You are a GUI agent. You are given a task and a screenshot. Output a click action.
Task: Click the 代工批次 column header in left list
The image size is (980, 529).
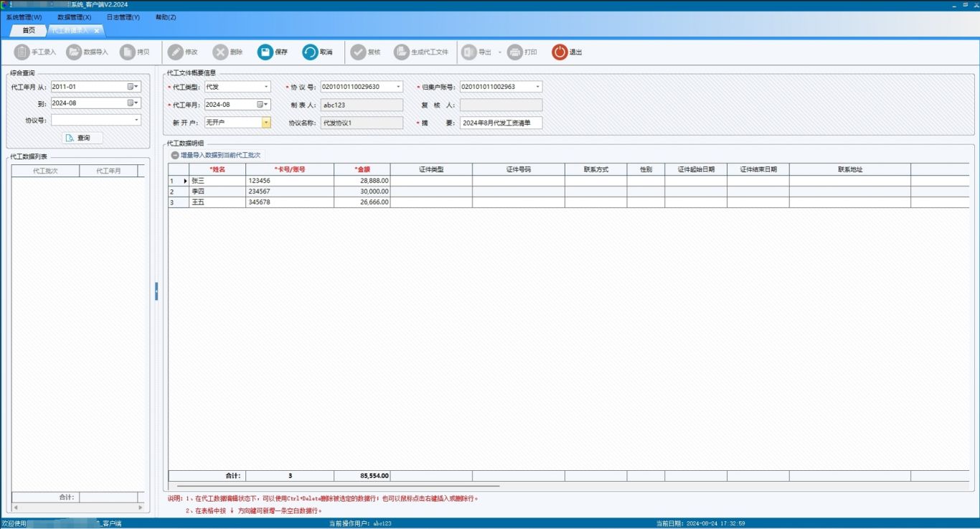[45, 172]
